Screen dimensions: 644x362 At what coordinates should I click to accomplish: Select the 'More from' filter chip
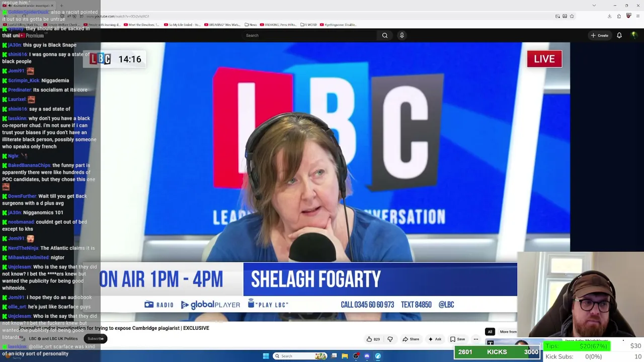[x=508, y=332]
